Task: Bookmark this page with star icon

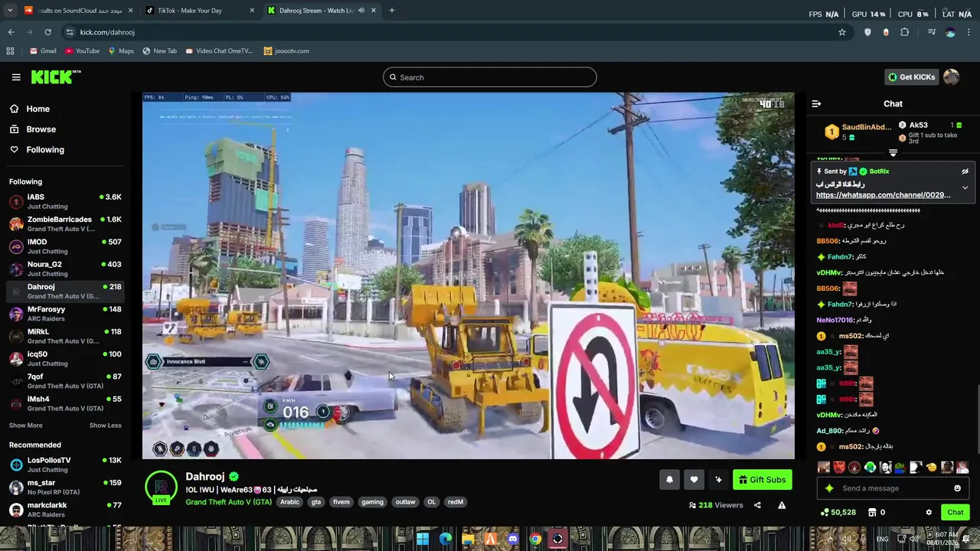Action: (842, 32)
